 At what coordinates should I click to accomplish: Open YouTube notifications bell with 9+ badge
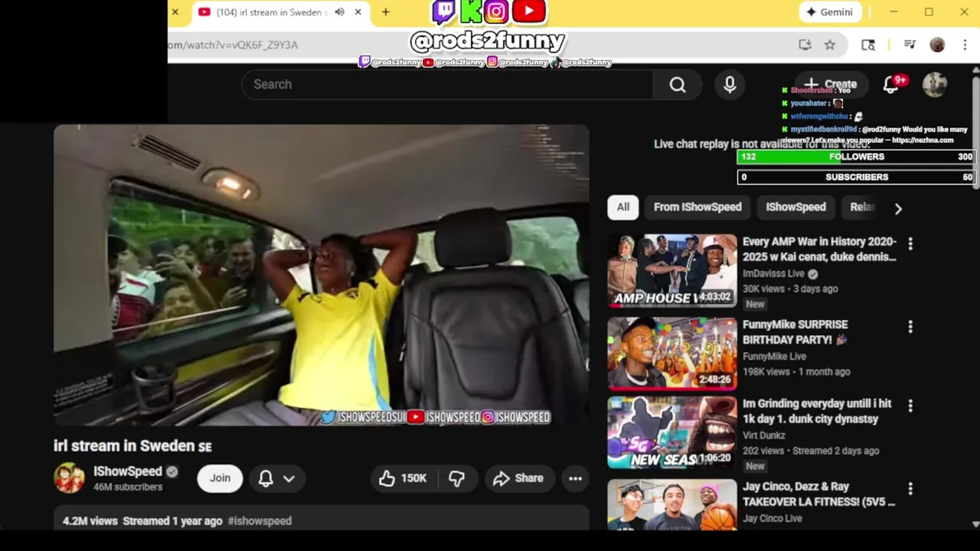[x=891, y=84]
